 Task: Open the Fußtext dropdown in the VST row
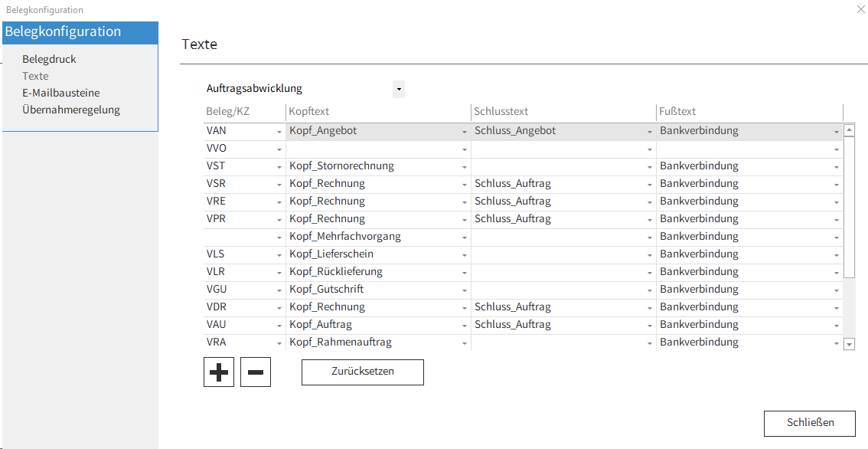pos(835,166)
